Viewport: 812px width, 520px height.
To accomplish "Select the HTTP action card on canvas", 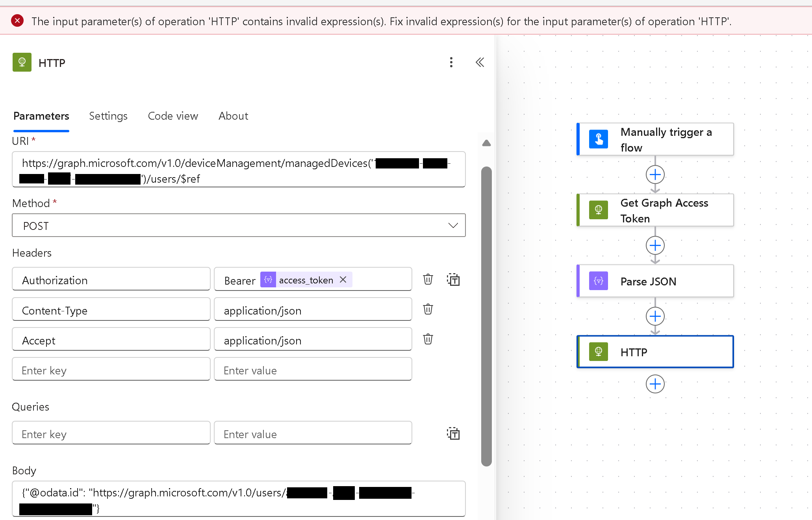I will coord(655,352).
